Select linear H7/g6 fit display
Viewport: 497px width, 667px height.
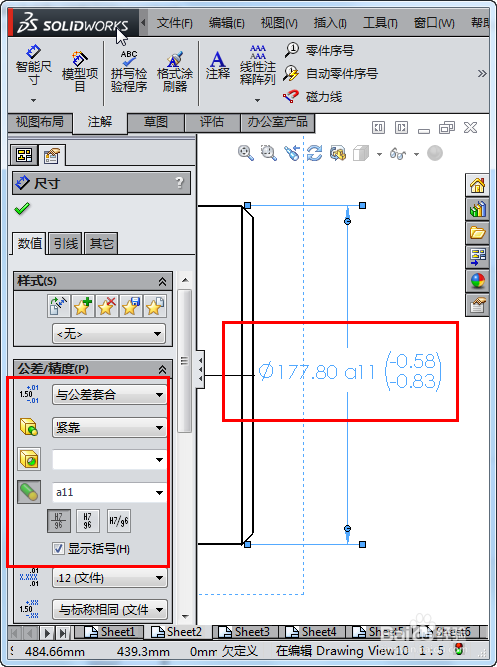(x=119, y=521)
